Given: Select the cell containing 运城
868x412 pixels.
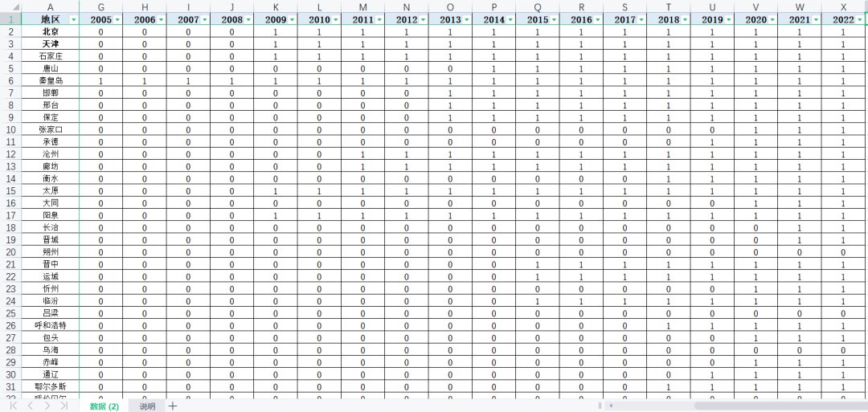Looking at the screenshot, I should pos(51,276).
